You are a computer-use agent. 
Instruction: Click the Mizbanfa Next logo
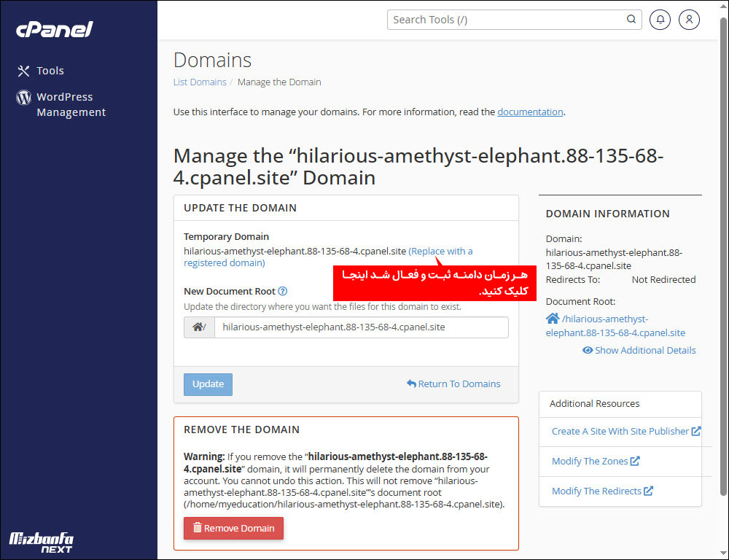click(42, 542)
